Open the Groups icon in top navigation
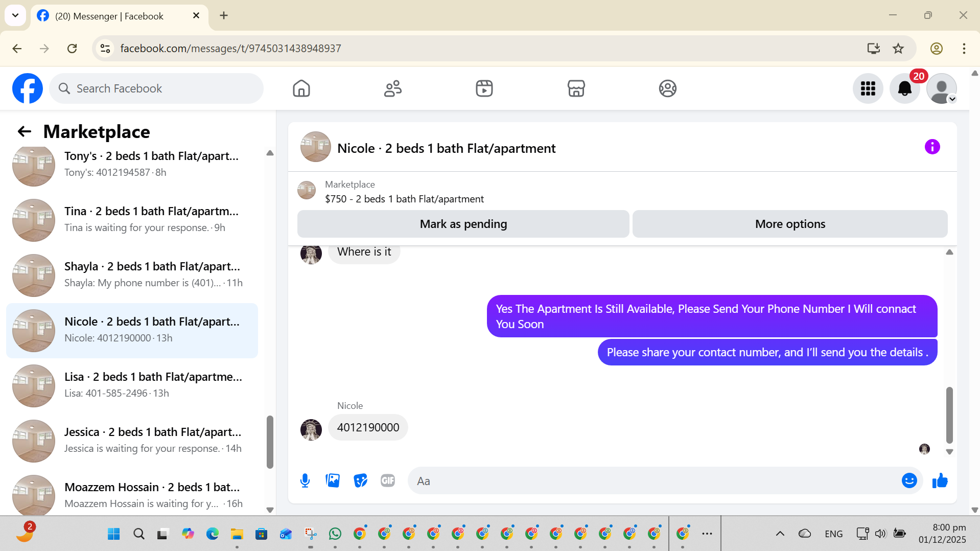This screenshot has width=980, height=551. tap(667, 88)
